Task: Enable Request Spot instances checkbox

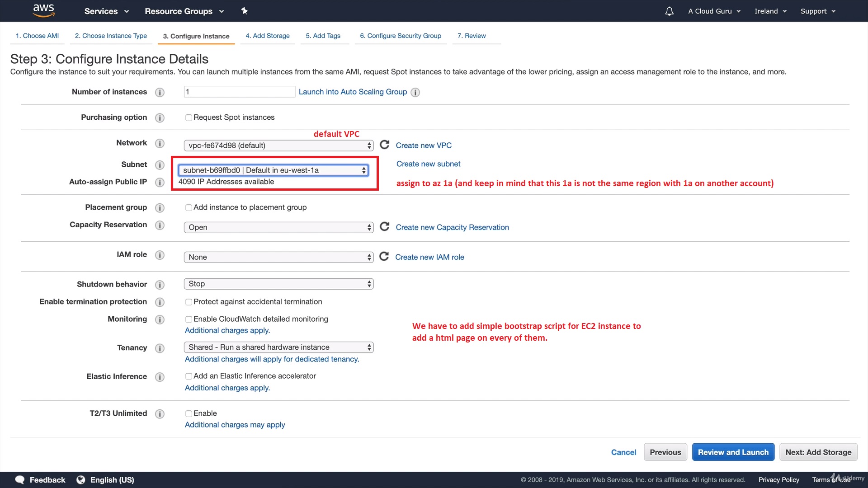Action: coord(189,117)
